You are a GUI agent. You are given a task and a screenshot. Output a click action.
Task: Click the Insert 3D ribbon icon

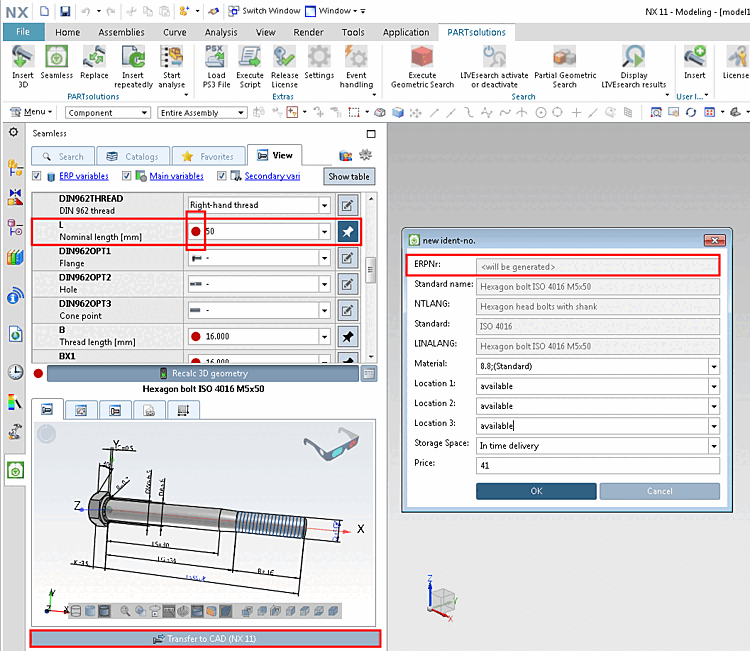pyautogui.click(x=22, y=58)
